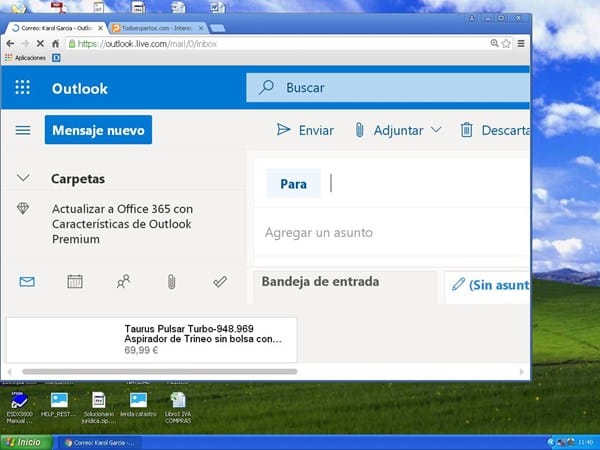This screenshot has width=600, height=450.
Task: Switch to the Todoexpertos.com browser tab
Action: pyautogui.click(x=157, y=28)
